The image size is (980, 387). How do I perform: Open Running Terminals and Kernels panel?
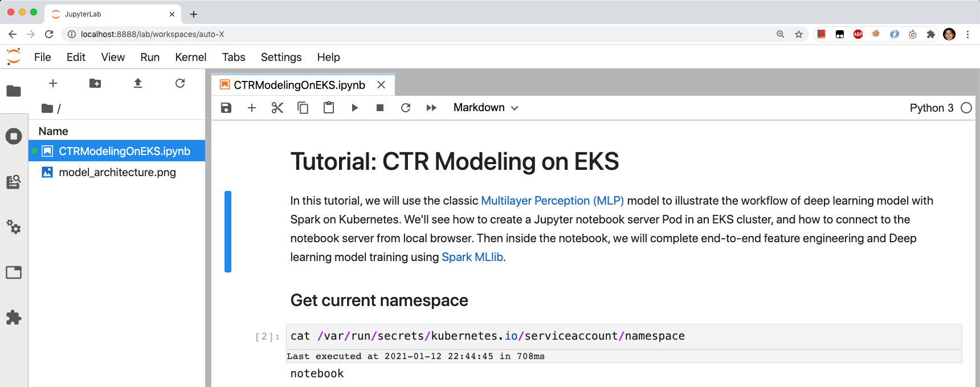pyautogui.click(x=14, y=136)
